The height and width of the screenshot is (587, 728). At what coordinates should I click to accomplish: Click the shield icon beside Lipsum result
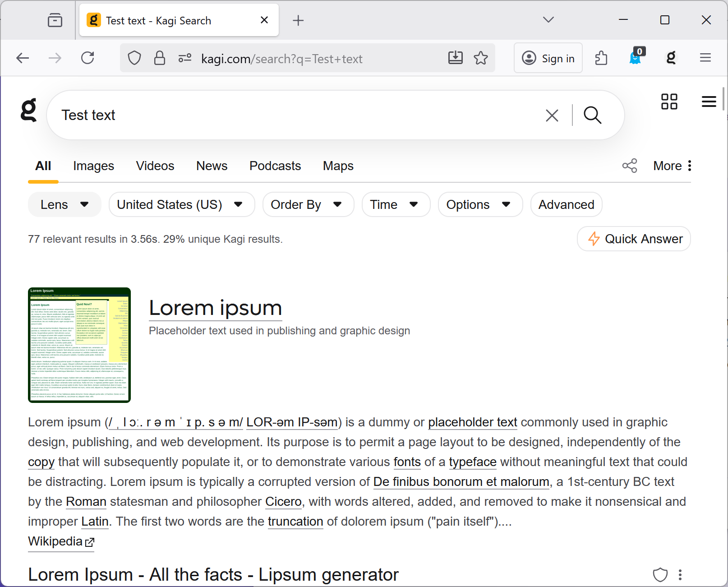tap(660, 575)
